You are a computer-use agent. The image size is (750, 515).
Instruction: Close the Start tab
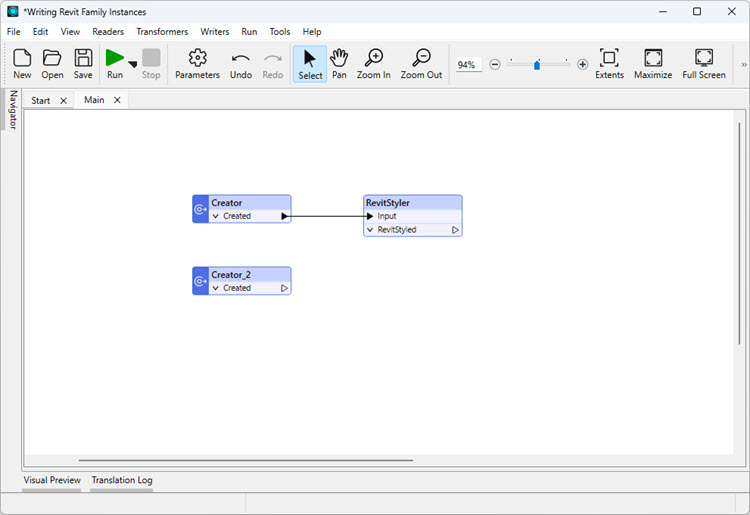tap(63, 100)
